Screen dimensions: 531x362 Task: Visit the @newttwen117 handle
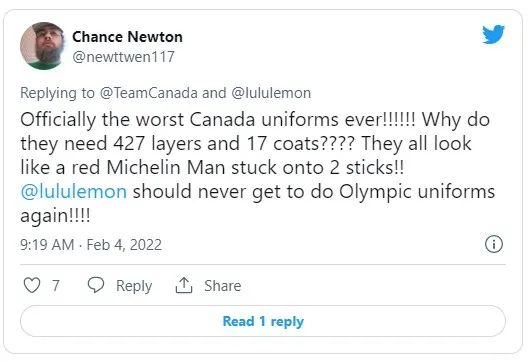[123, 57]
